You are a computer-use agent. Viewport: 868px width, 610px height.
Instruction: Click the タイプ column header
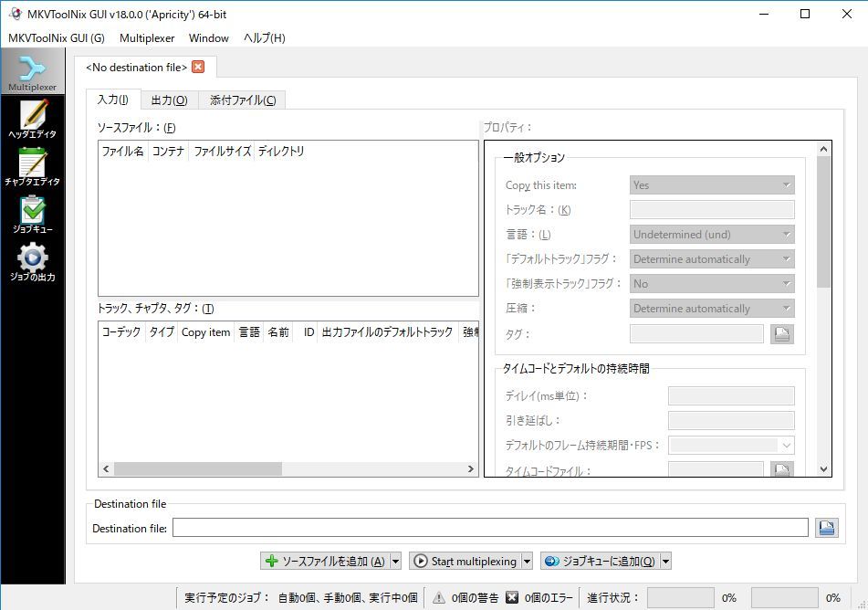pos(161,331)
